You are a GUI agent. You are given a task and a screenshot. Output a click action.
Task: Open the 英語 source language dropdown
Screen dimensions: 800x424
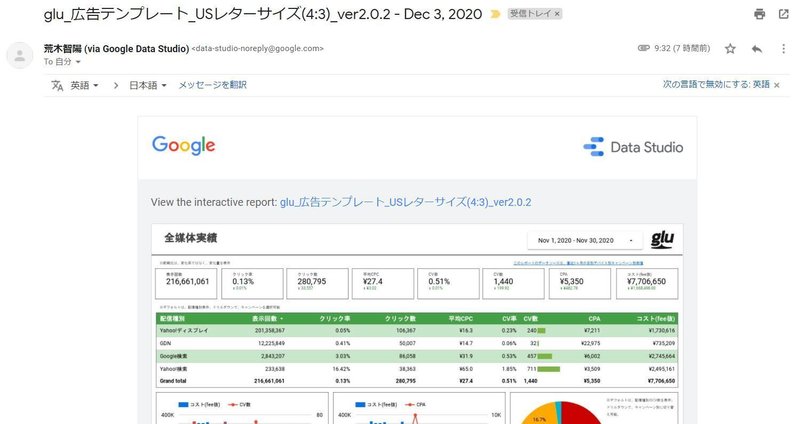click(x=85, y=85)
